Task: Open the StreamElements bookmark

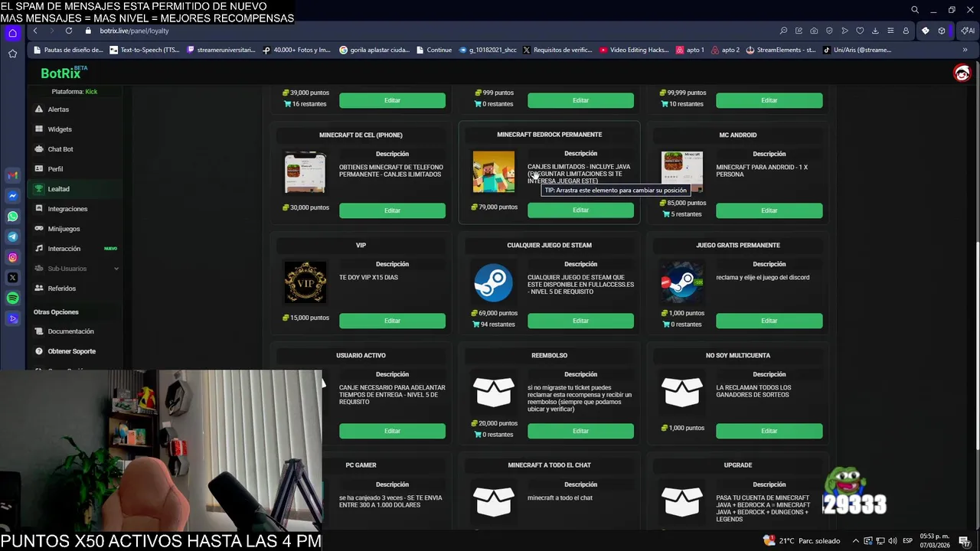Action: (x=780, y=50)
